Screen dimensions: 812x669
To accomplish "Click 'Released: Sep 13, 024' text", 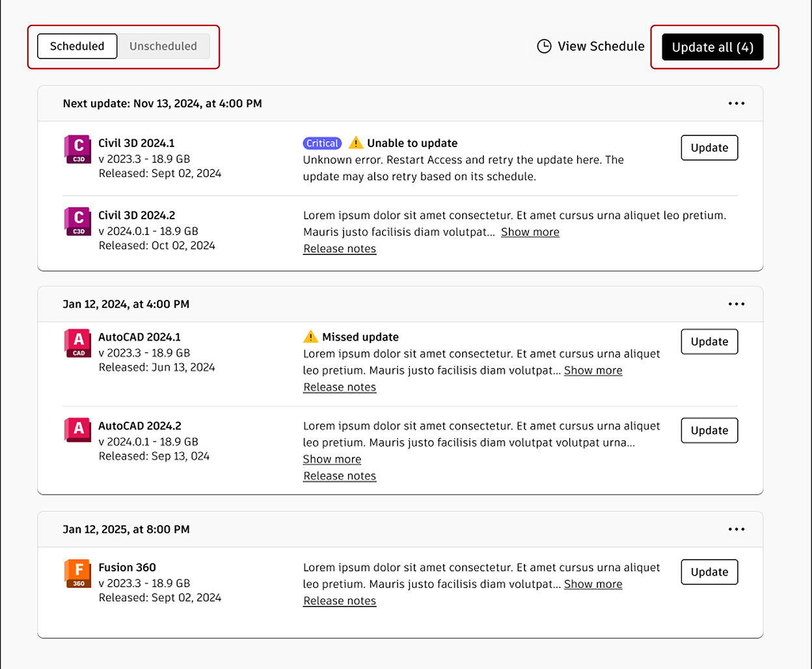I will pos(154,456).
